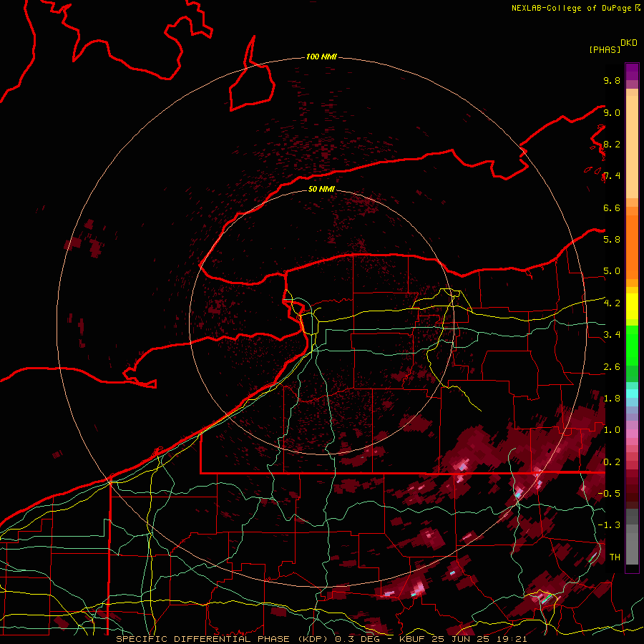Click the 2.6 scale value
This screenshot has height=644, width=644.
coord(612,367)
